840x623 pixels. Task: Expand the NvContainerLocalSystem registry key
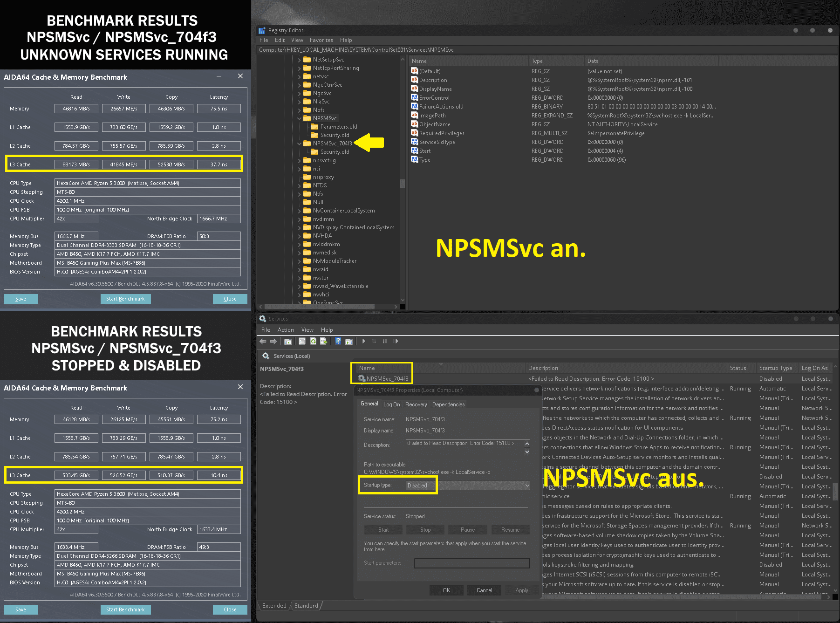click(x=299, y=211)
